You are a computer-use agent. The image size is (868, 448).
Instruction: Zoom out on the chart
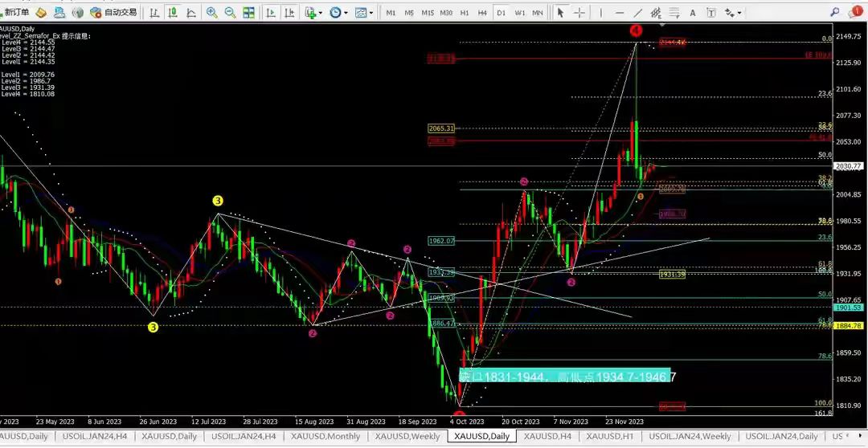(230, 12)
